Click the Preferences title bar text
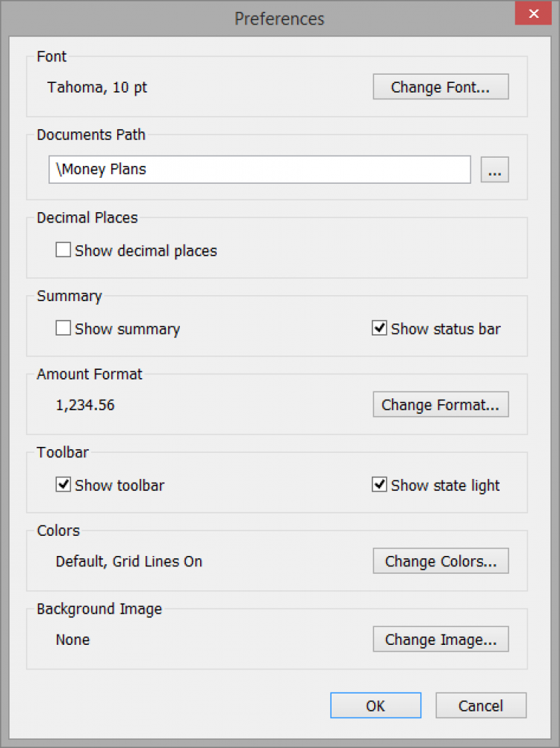560x748 pixels. (x=279, y=18)
